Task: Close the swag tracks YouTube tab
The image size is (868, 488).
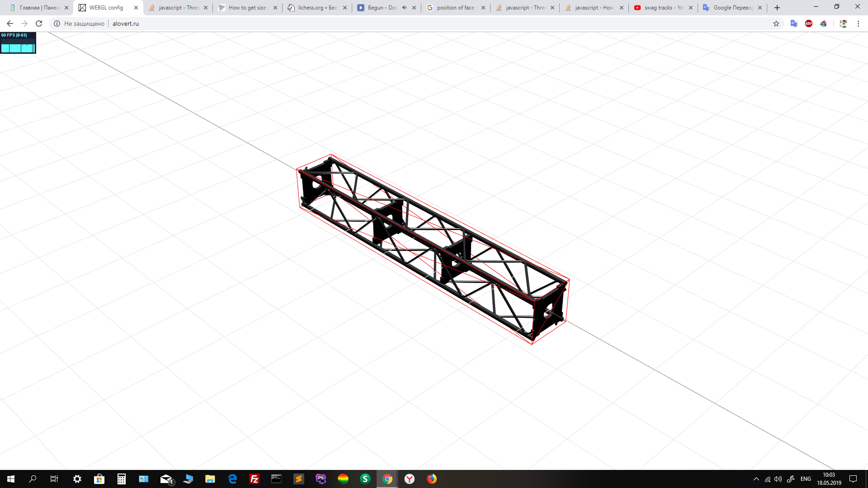Action: [690, 7]
